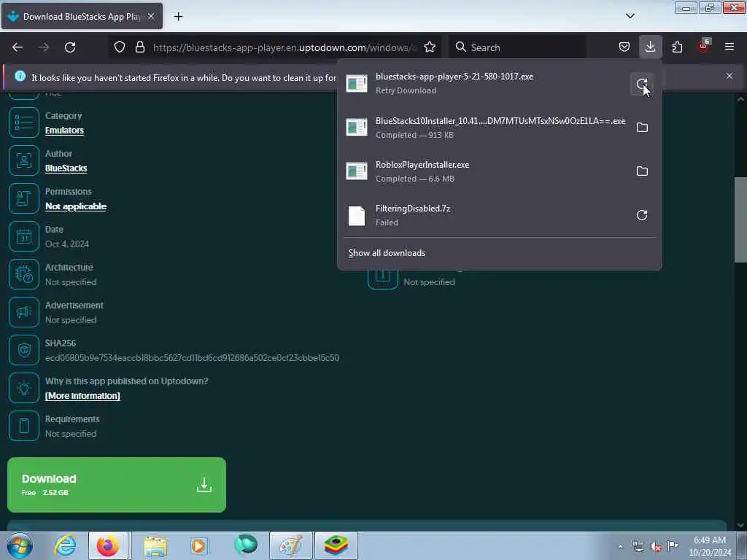This screenshot has height=560, width=747.
Task: Click the page vertical scrollbar thumb
Action: [740, 219]
